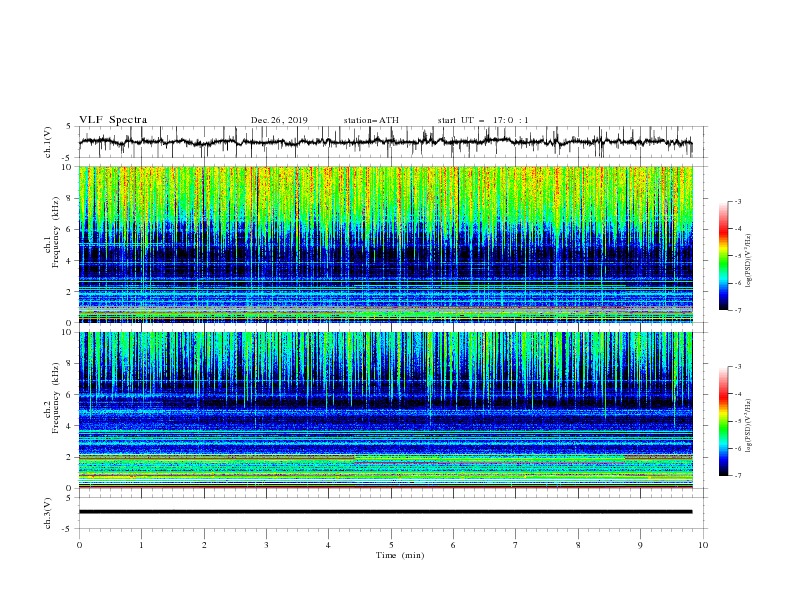Click the '-3' label on upper color bar
The height and width of the screenshot is (612, 792).
[737, 201]
